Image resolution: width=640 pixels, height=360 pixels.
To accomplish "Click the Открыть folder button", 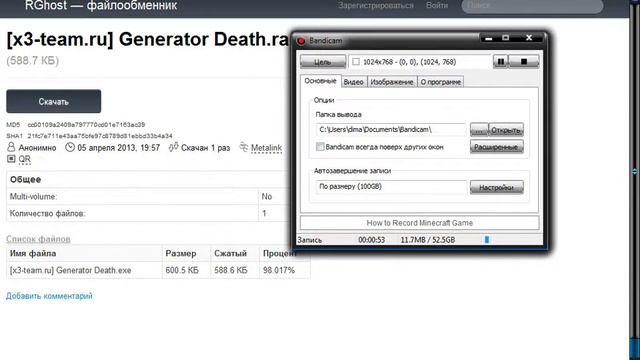I will pos(506,130).
